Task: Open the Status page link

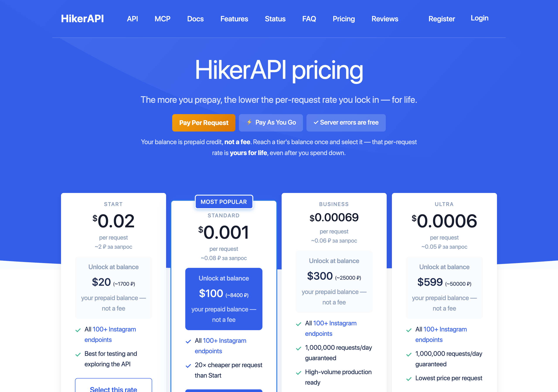Action: (275, 19)
